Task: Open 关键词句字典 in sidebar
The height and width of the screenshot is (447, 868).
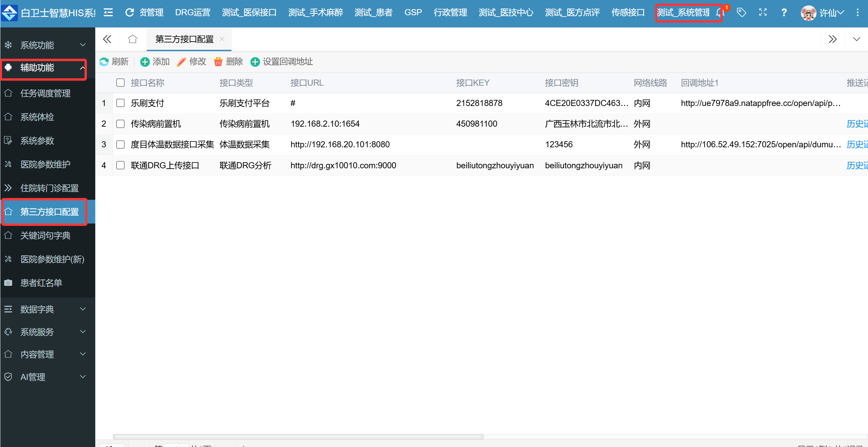Action: (x=45, y=235)
